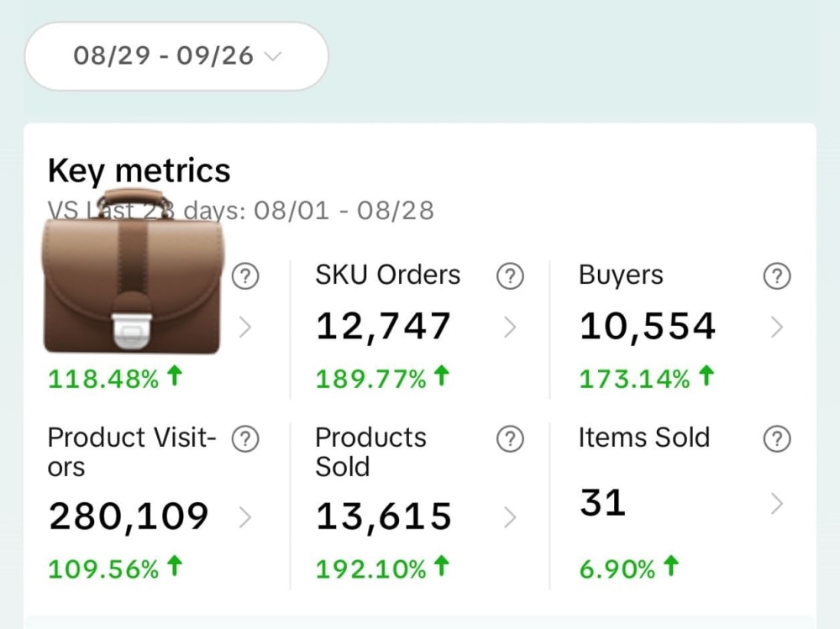Viewport: 840px width, 629px height.
Task: Click the Products Sold value 13,615
Action: pyautogui.click(x=384, y=516)
